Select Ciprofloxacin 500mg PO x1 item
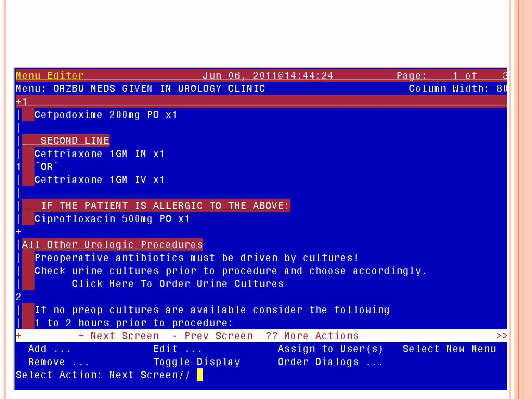 click(112, 219)
